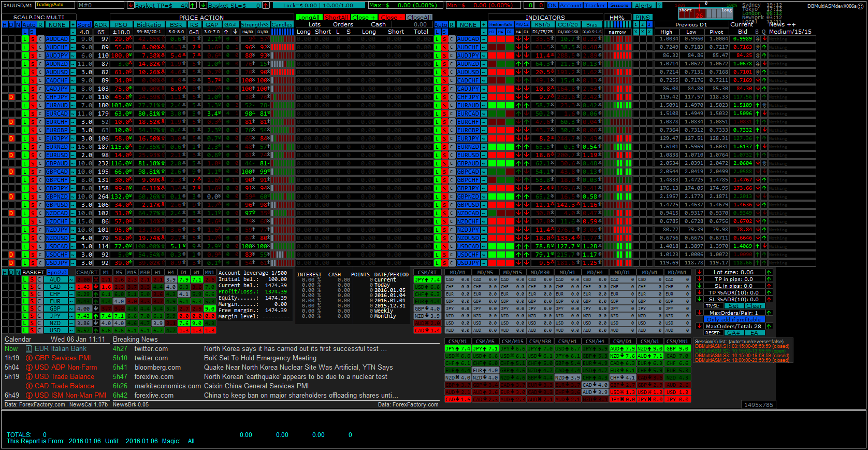Viewport: 868px width, 450px height.
Task: Toggle the Auto mode button in the Scalp panel
Action: point(29,24)
